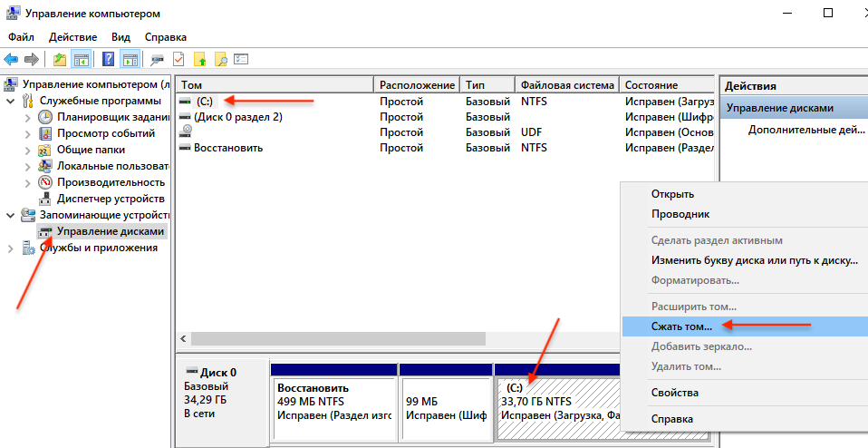Open the Действие menu

72,37
